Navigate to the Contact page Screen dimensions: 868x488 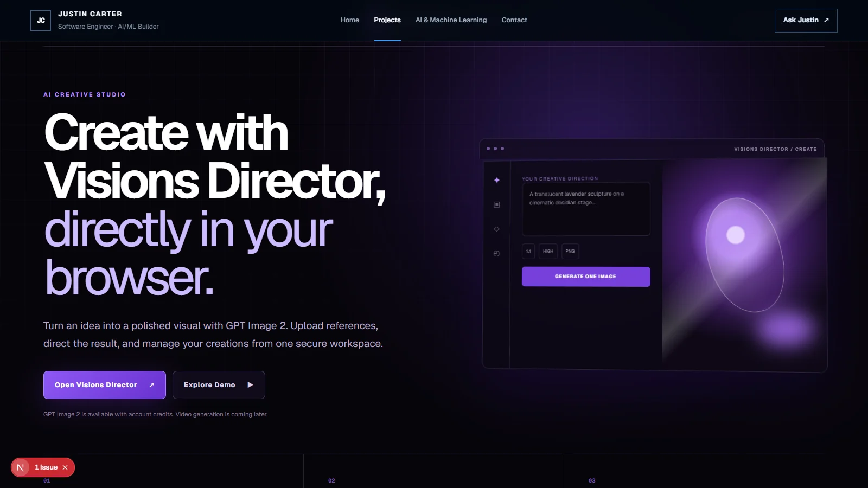tap(514, 20)
